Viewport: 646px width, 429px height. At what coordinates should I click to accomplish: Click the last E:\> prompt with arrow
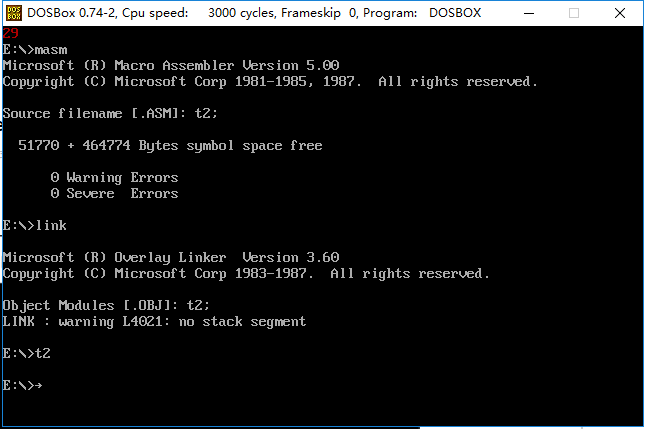(22, 385)
